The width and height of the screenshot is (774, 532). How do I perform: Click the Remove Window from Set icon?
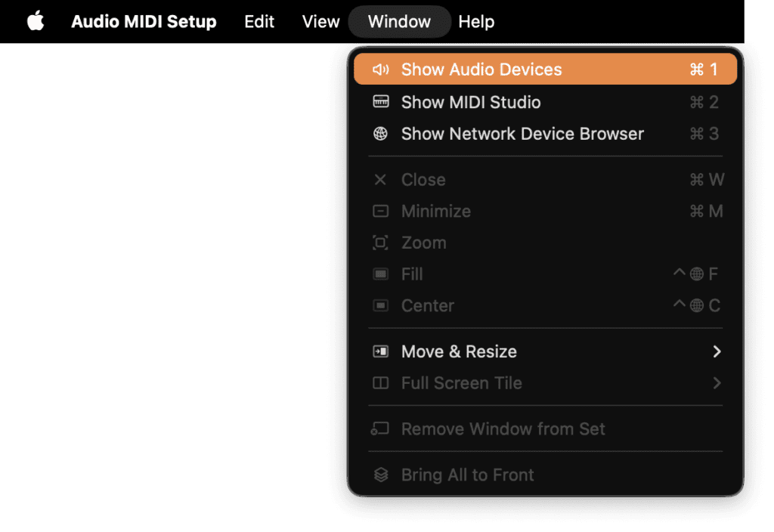pos(381,429)
